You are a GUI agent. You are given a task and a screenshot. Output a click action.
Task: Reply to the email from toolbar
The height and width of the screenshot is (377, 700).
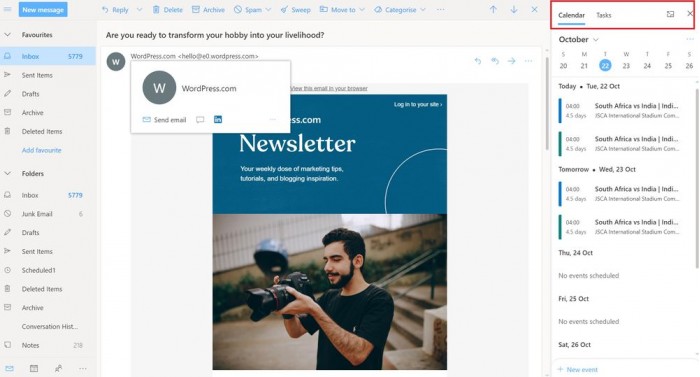115,9
